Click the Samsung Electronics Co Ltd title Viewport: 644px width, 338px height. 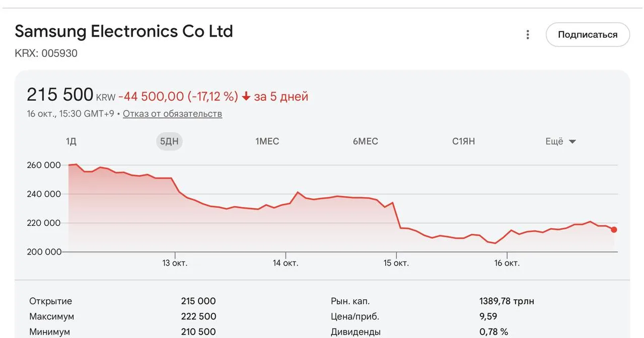pos(124,32)
